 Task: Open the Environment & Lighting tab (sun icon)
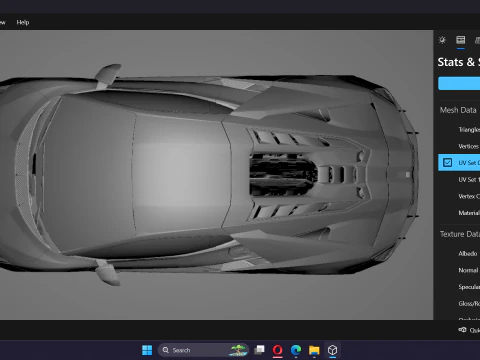[x=442, y=40]
